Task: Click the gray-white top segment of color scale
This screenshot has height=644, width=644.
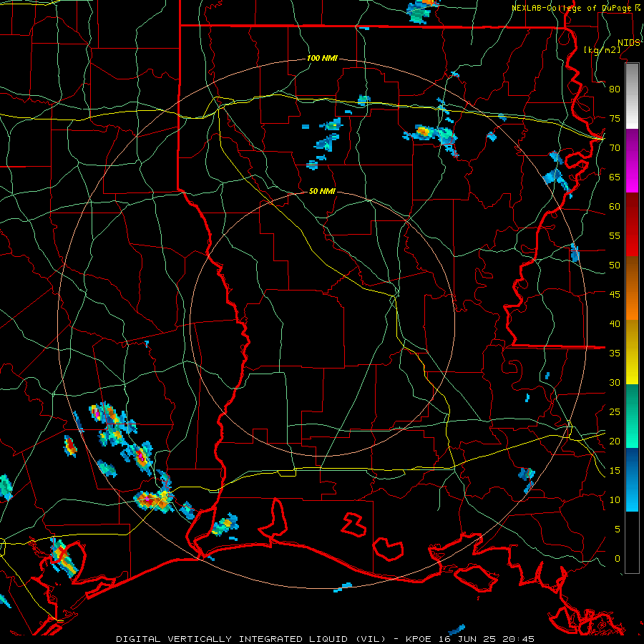Action: point(632,96)
